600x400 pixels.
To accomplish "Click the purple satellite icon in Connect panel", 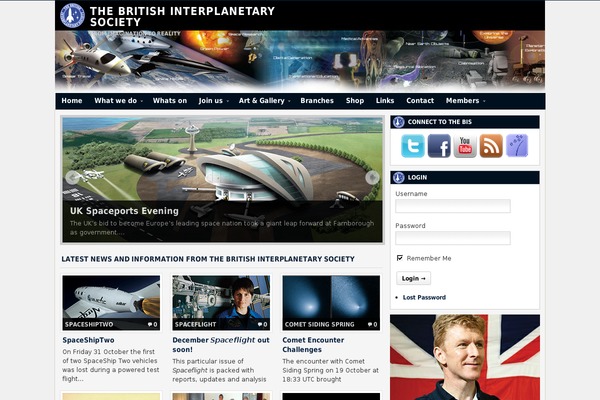I will pyautogui.click(x=517, y=146).
